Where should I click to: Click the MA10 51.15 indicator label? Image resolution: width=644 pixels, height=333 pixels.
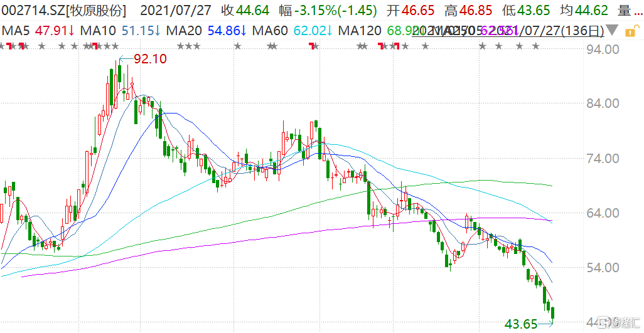(x=121, y=30)
